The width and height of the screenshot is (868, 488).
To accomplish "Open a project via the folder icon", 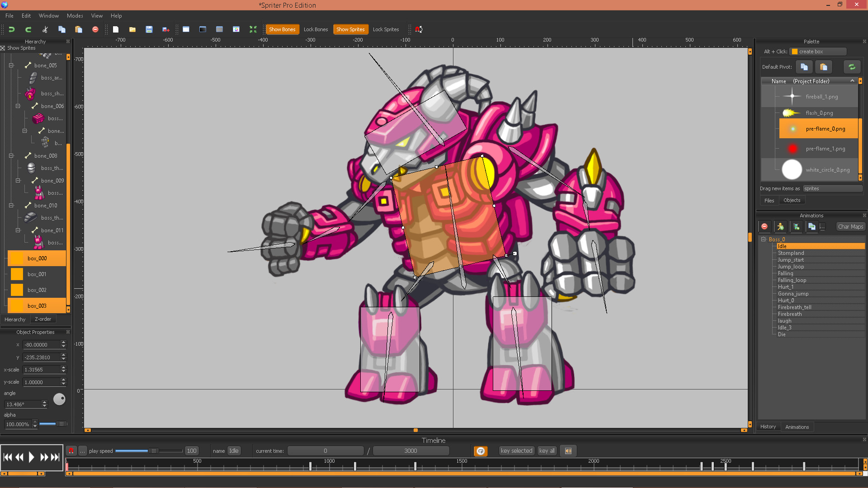I will tap(132, 29).
